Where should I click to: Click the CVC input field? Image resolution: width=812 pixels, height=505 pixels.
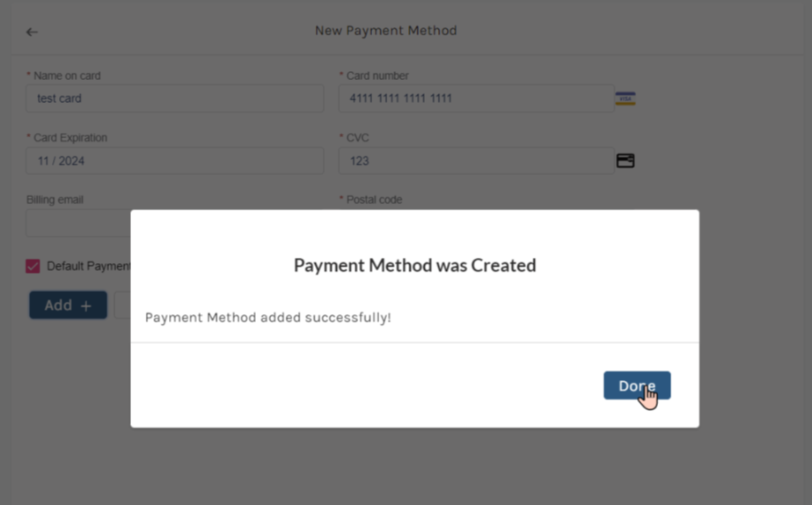click(x=475, y=161)
